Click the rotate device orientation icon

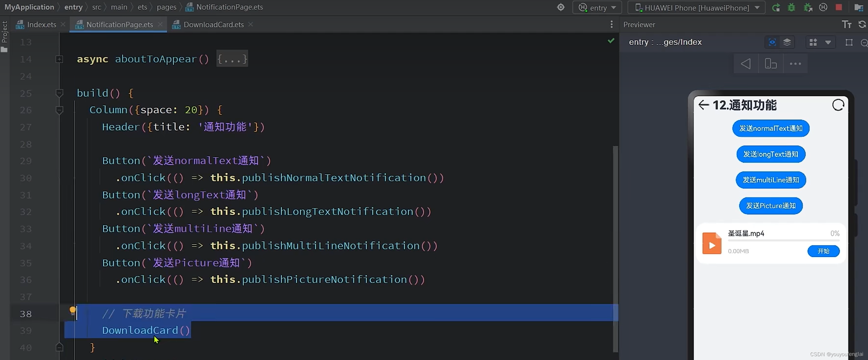771,63
